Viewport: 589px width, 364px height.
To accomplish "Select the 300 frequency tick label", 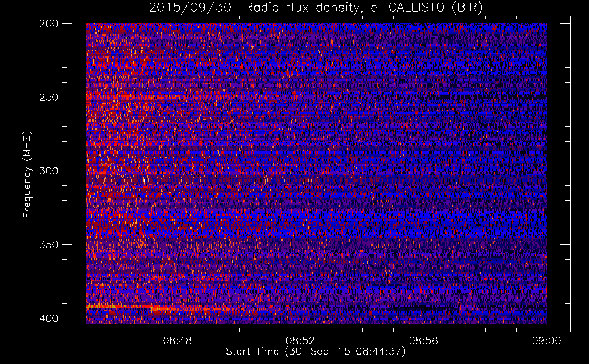I will (x=48, y=171).
